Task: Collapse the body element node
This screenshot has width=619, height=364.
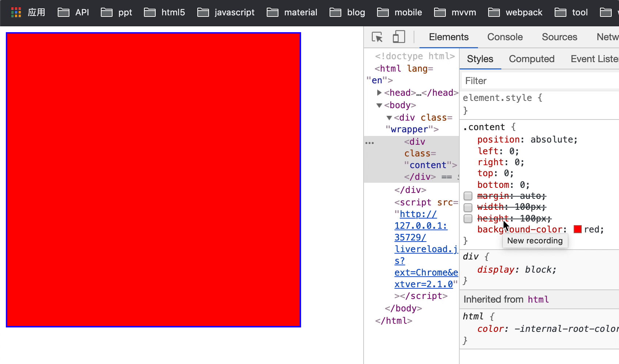Action: 379,105
